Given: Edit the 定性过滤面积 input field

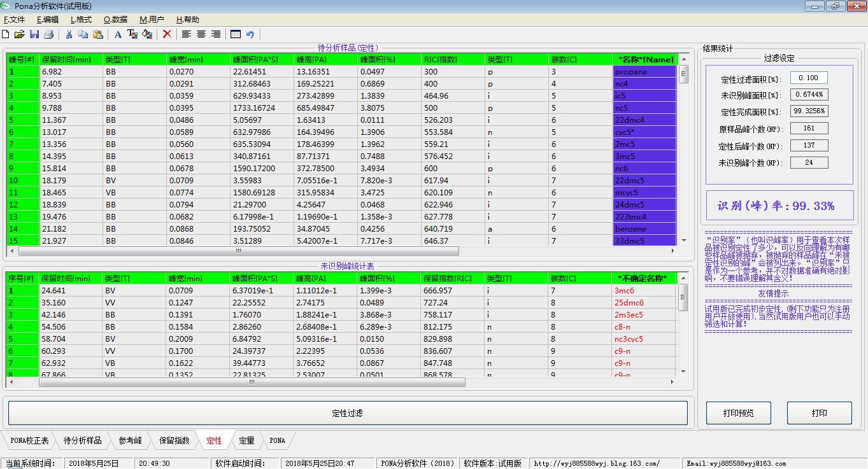Looking at the screenshot, I should coord(809,78).
